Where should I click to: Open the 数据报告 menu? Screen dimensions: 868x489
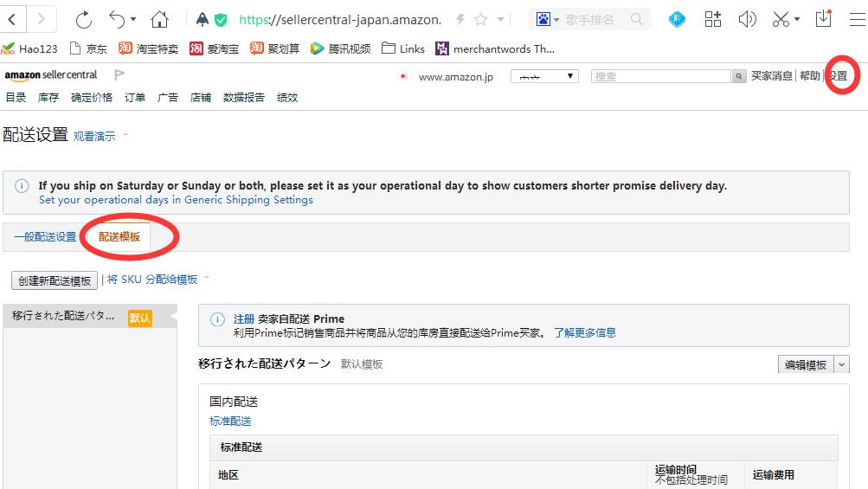(243, 98)
